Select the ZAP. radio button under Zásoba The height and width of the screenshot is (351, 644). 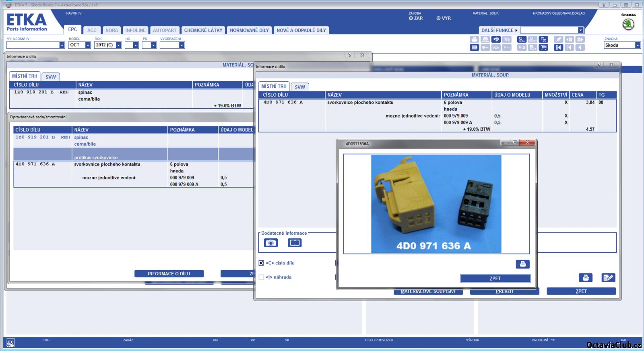coord(411,19)
